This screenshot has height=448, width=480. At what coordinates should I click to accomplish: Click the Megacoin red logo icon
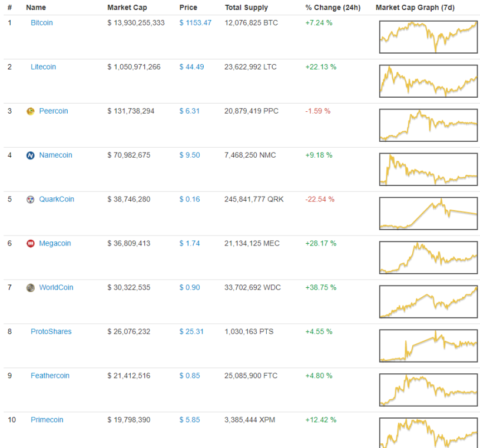[x=30, y=244]
